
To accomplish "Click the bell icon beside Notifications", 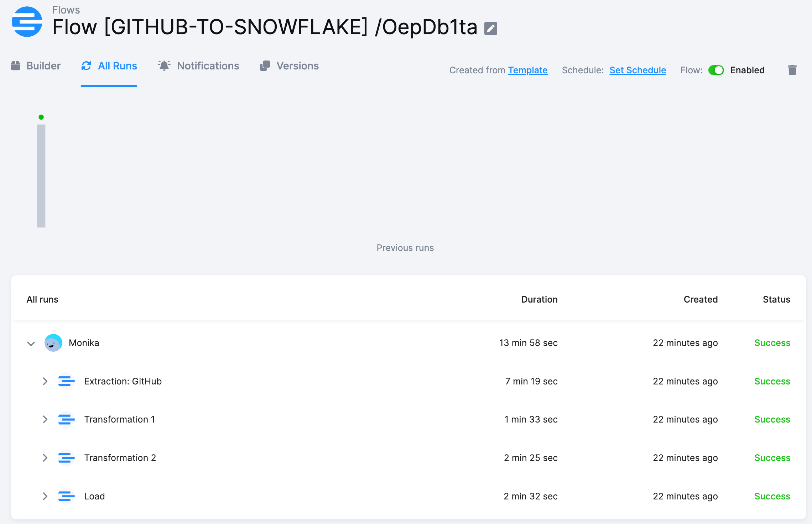I will click(164, 65).
